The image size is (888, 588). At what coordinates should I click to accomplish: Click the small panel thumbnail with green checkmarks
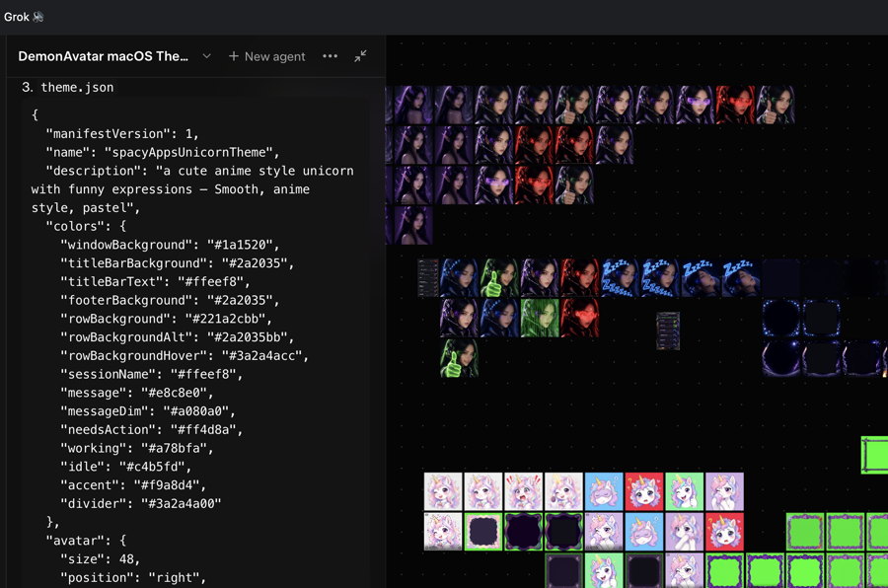coord(668,331)
